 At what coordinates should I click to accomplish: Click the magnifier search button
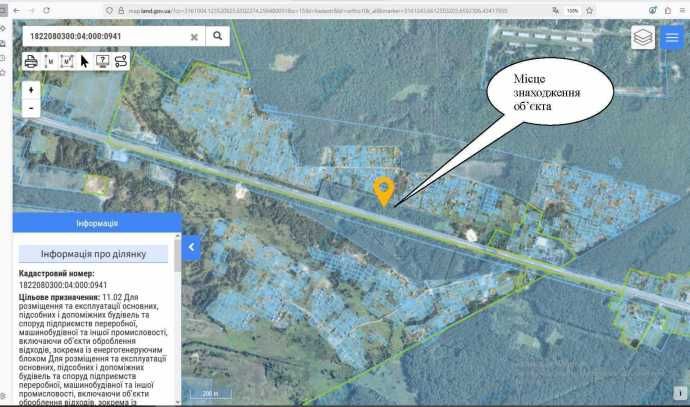coord(217,36)
